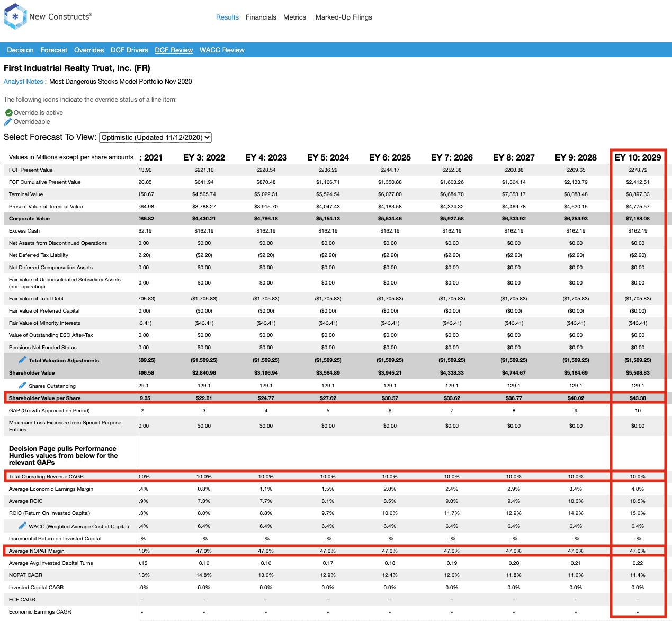Select the 'Average NOPAT Margin' row label
672x621 pixels.
coord(37,551)
